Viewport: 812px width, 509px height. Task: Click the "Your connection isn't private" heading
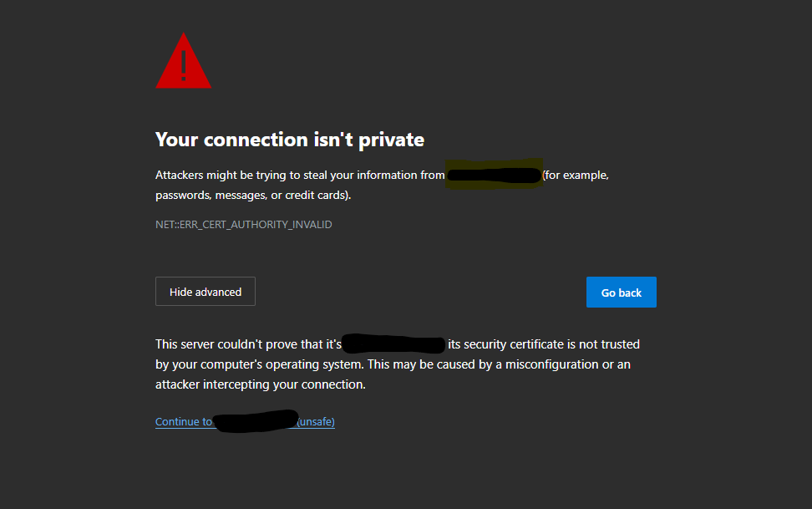[290, 140]
